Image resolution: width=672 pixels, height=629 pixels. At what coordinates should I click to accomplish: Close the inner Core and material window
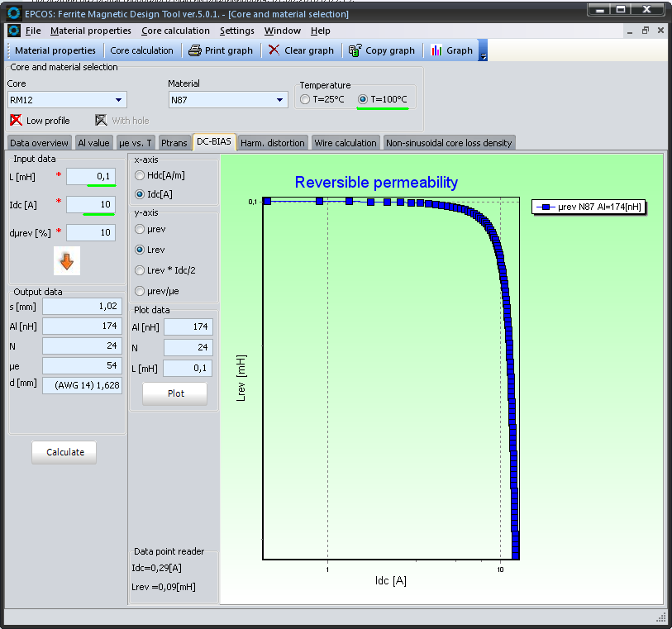pyautogui.click(x=660, y=31)
